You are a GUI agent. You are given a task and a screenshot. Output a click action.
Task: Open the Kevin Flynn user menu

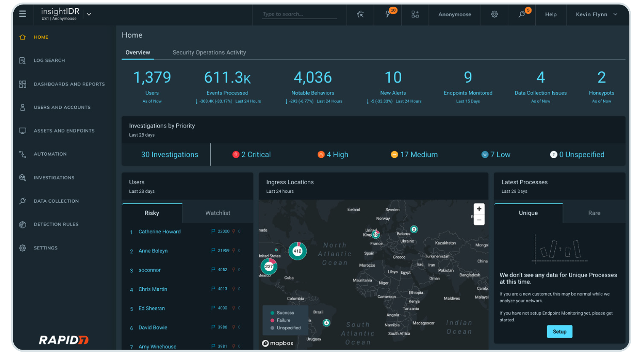(x=596, y=14)
